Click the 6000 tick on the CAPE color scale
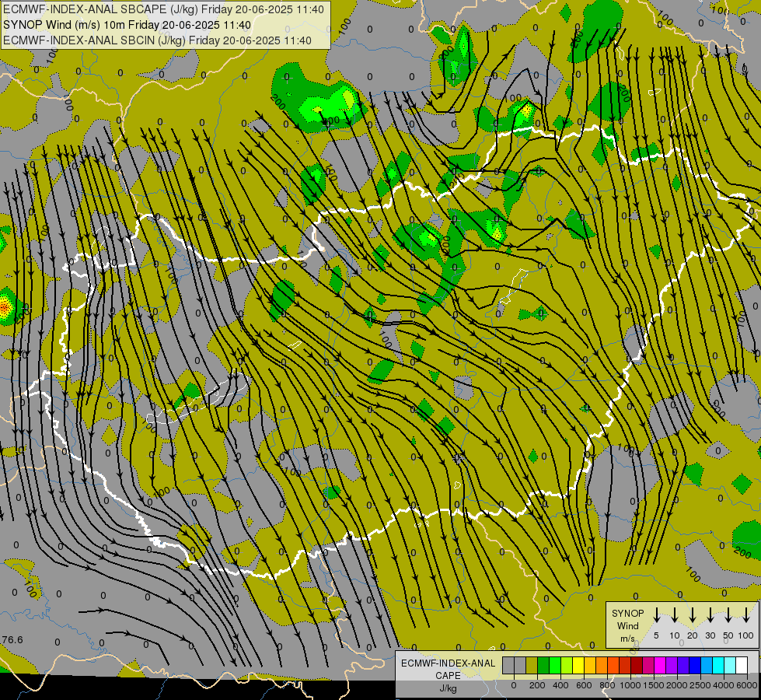The image size is (761, 700). (747, 685)
